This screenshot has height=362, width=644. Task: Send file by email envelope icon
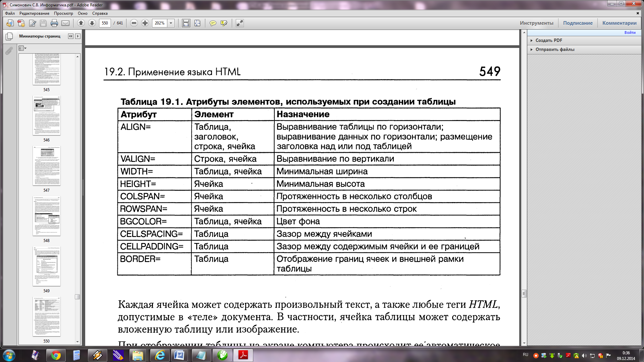click(65, 23)
